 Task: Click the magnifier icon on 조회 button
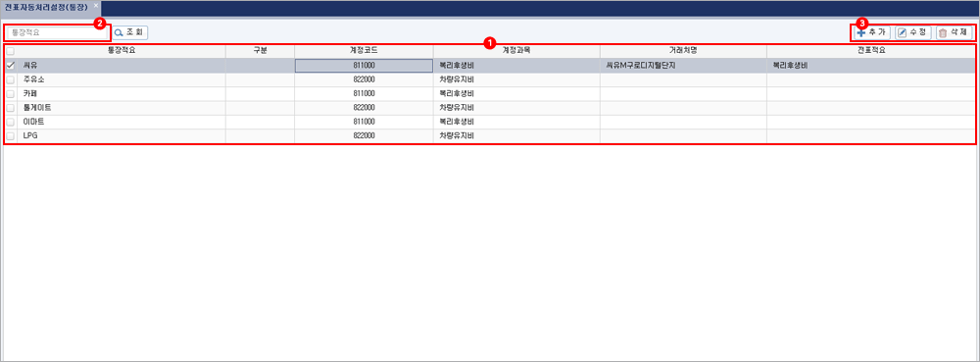click(119, 32)
